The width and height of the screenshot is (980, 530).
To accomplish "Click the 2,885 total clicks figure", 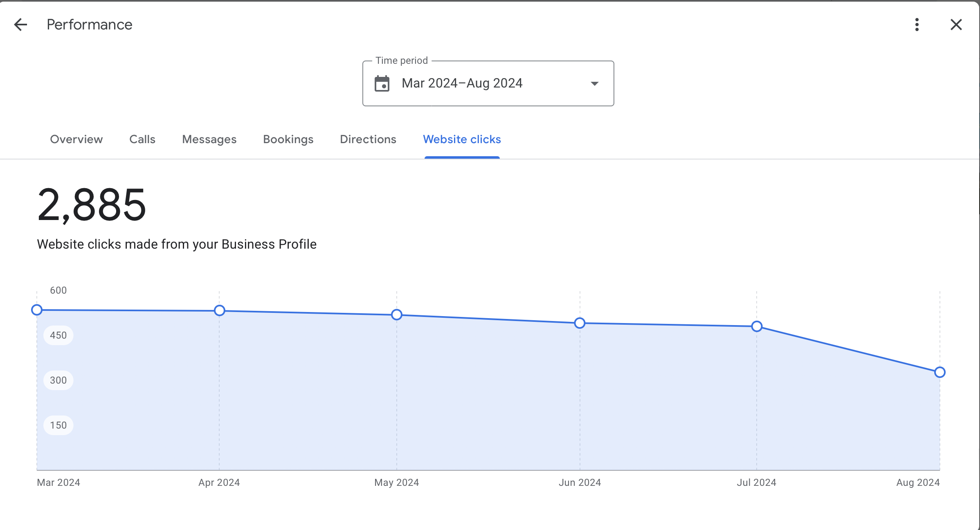I will click(x=92, y=205).
